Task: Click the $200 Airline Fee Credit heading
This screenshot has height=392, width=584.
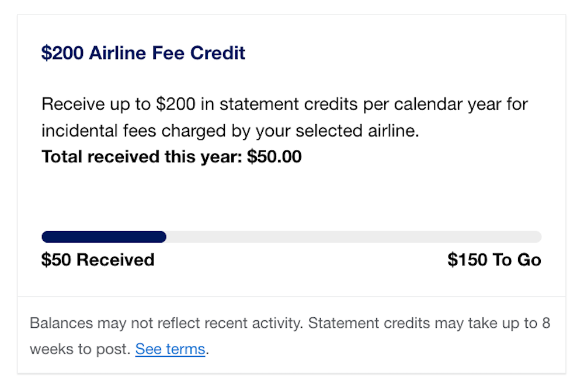Action: 142,52
